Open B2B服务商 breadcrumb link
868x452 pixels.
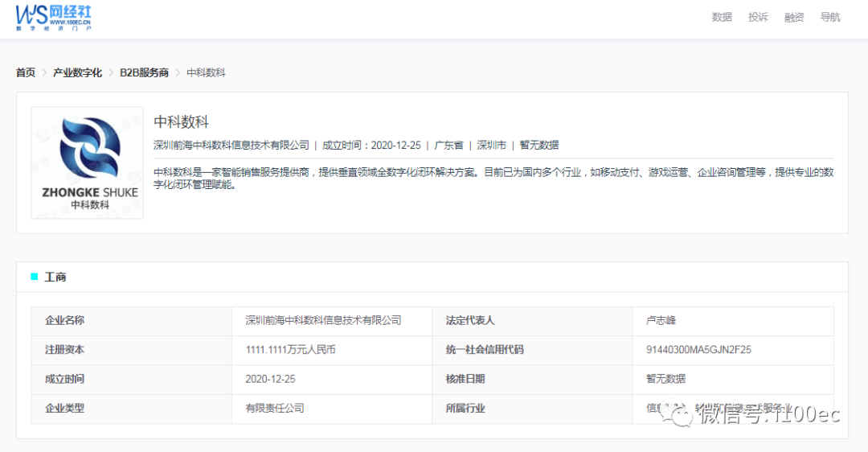144,72
